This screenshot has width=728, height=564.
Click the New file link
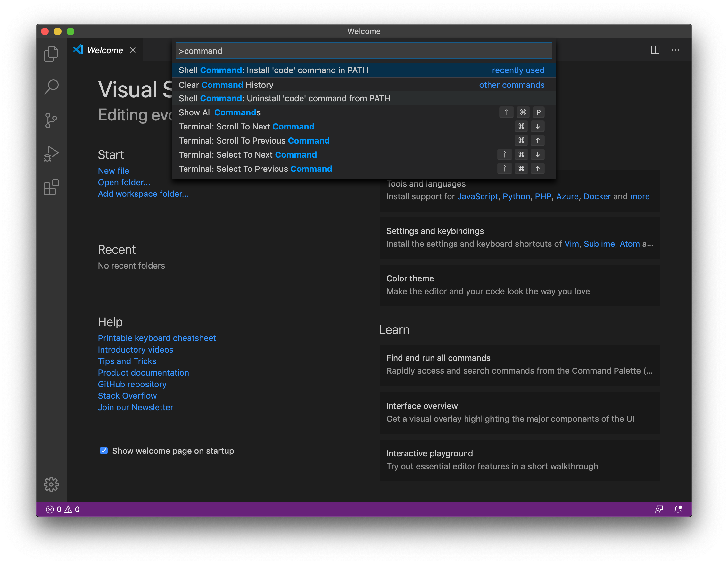tap(113, 171)
